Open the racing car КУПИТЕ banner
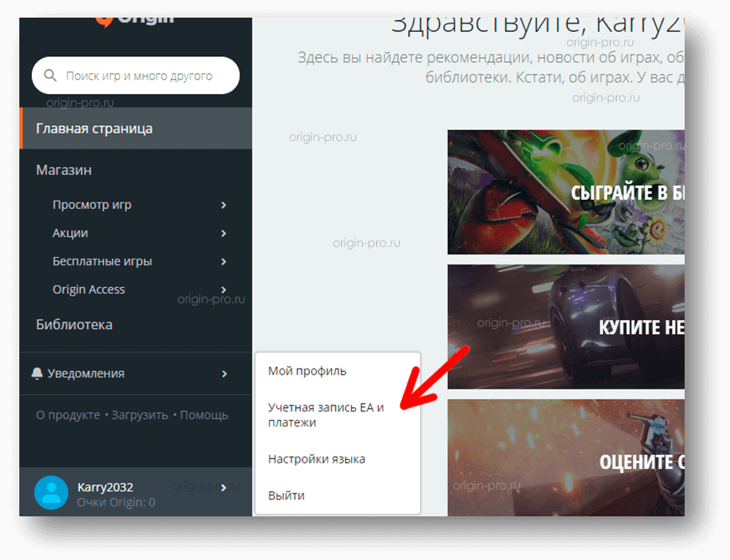This screenshot has width=730, height=560. [x=565, y=327]
